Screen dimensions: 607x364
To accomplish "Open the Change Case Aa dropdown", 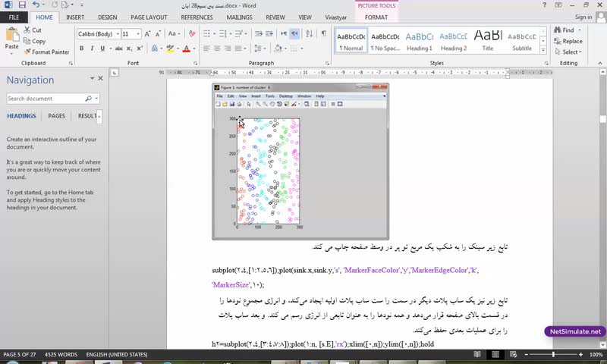I will coord(174,34).
